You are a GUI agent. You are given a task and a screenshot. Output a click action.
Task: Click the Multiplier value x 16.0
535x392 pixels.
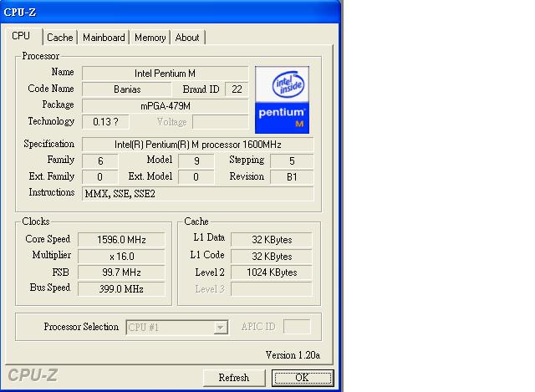click(121, 257)
